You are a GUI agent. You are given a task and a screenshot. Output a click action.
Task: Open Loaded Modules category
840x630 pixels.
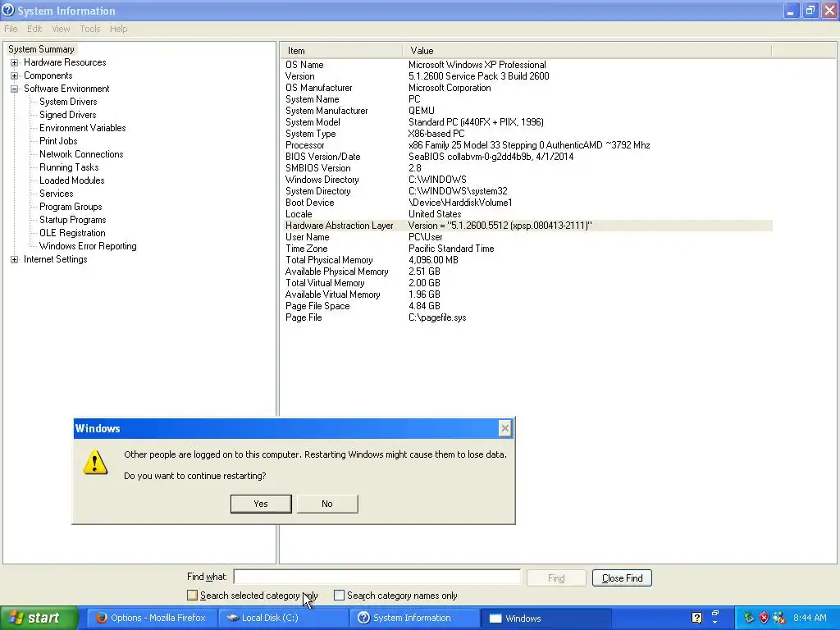pos(72,180)
